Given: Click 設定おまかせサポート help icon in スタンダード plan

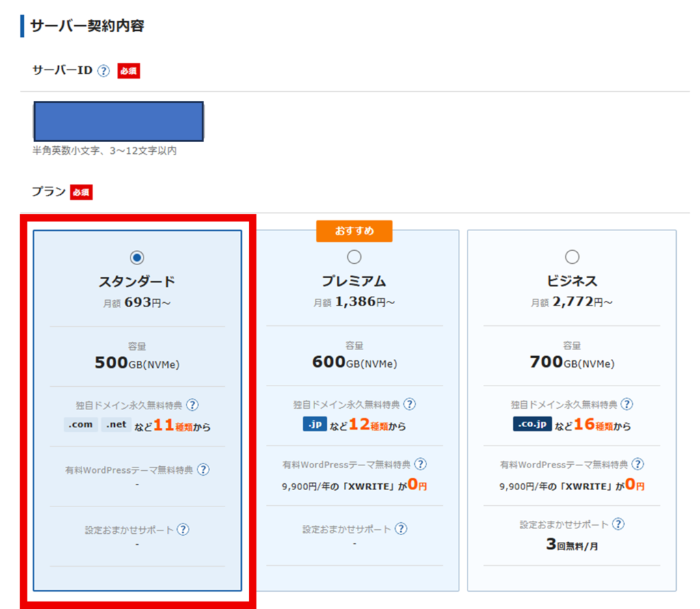Looking at the screenshot, I should [x=183, y=530].
